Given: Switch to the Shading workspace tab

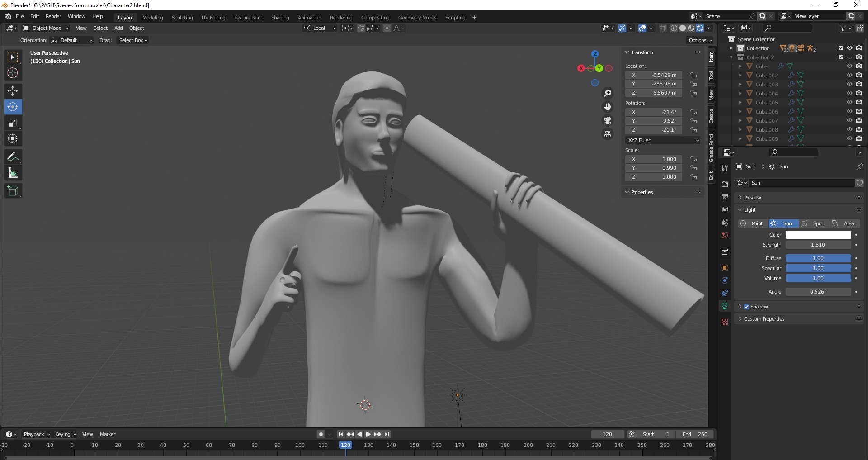Looking at the screenshot, I should click(x=280, y=18).
